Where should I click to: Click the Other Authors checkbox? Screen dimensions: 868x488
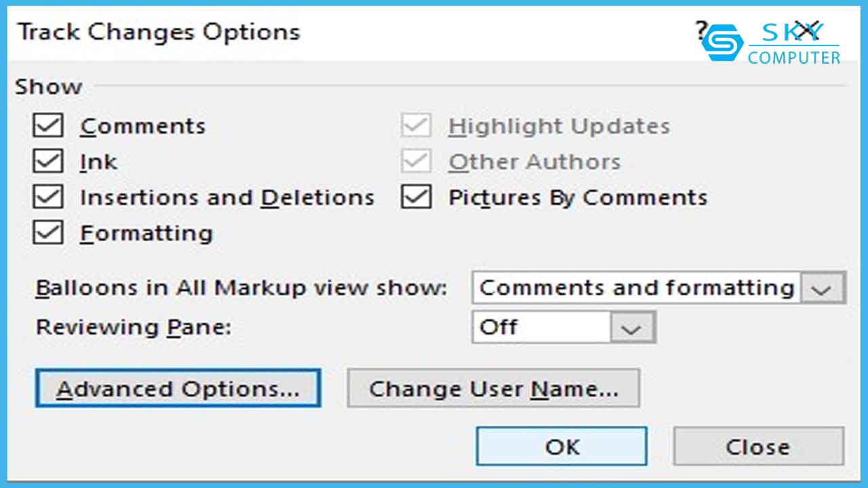click(x=416, y=162)
